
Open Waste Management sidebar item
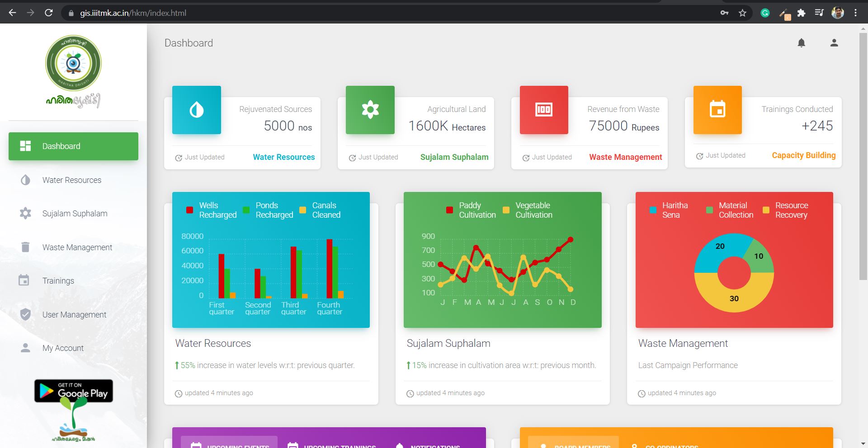(73, 247)
